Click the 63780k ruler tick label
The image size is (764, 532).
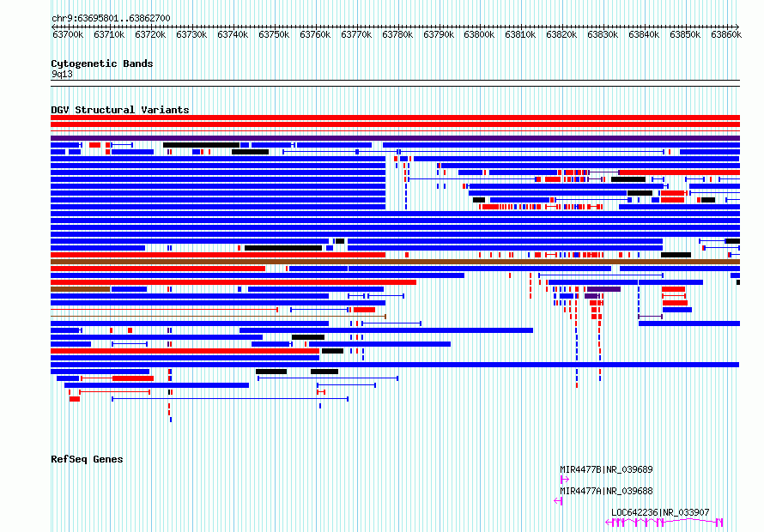pyautogui.click(x=397, y=35)
